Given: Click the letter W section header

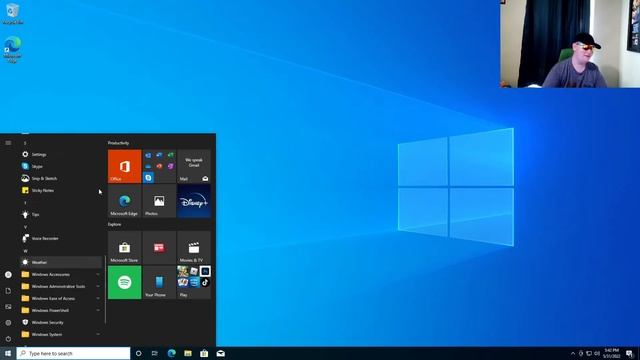Looking at the screenshot, I should click(25, 251).
